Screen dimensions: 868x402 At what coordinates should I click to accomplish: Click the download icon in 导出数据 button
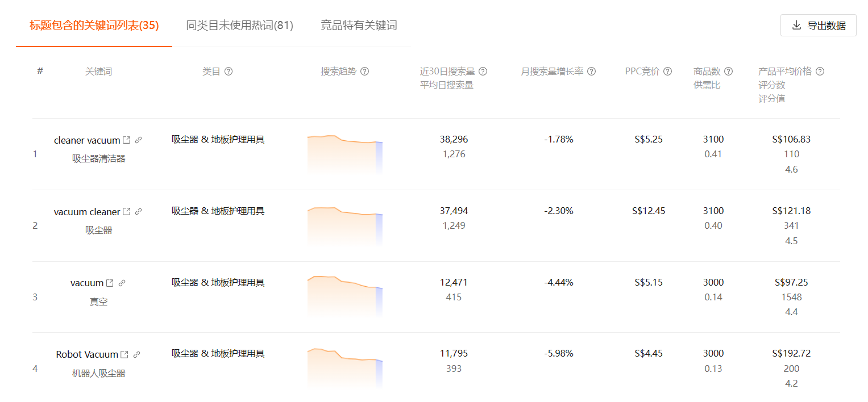pos(796,25)
